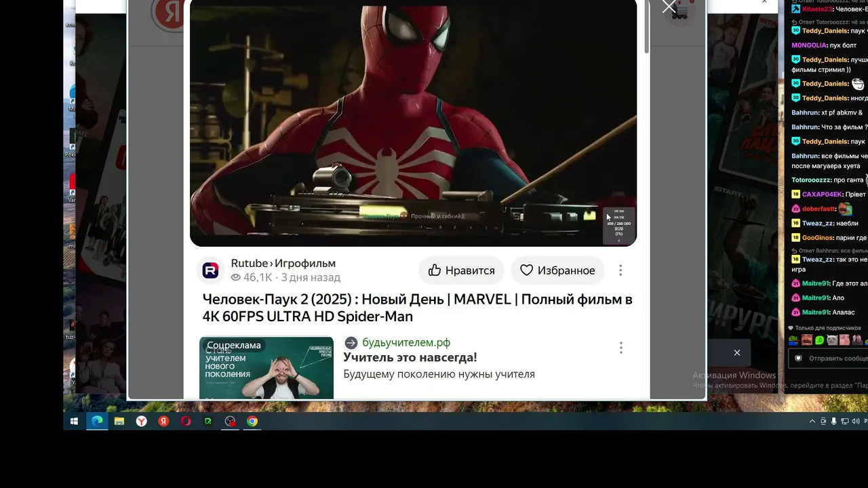Viewport: 868px width, 488px height.
Task: Open the three-dot menu for the ad
Action: pos(620,348)
